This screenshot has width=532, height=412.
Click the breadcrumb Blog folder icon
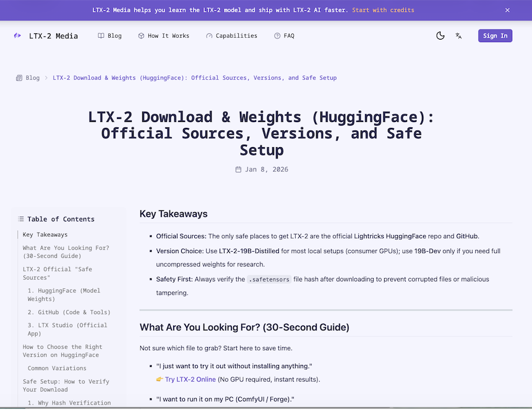pyautogui.click(x=19, y=78)
